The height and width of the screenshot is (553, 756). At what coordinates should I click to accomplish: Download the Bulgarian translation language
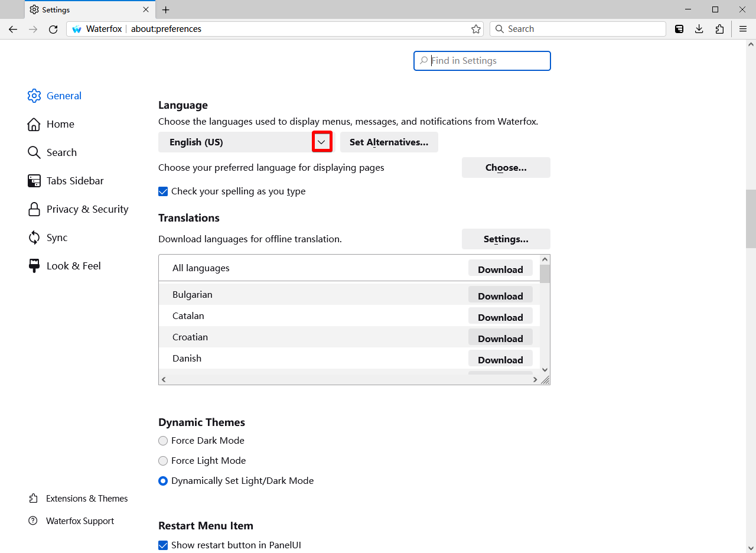pos(500,295)
